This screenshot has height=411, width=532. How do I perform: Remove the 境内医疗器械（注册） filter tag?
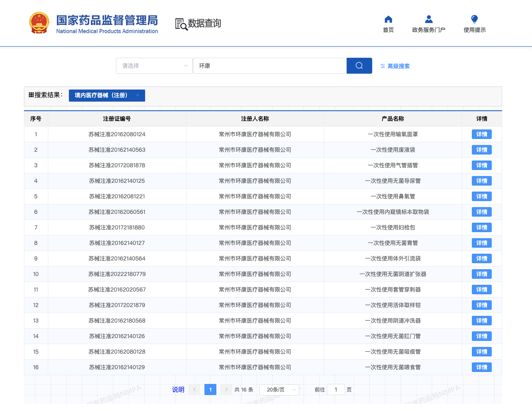point(137,95)
